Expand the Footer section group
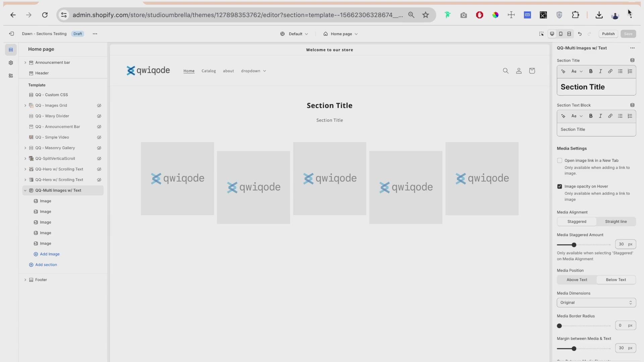Viewport: 644px width, 362px height. coord(25,280)
